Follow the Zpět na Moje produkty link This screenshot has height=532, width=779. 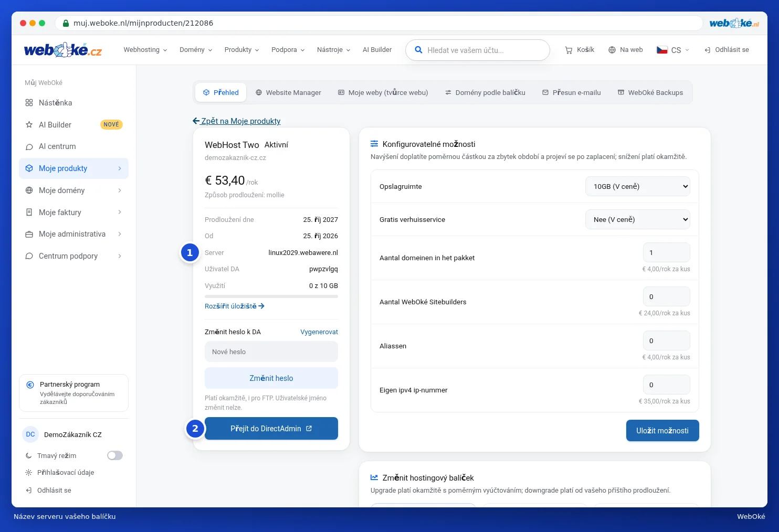coord(237,121)
